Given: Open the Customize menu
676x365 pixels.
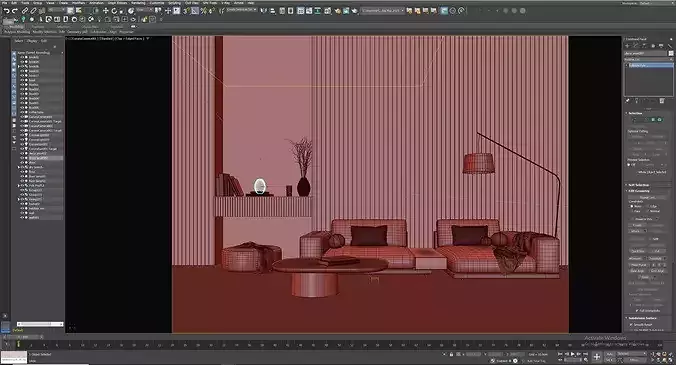Looking at the screenshot, I should pos(157,3).
